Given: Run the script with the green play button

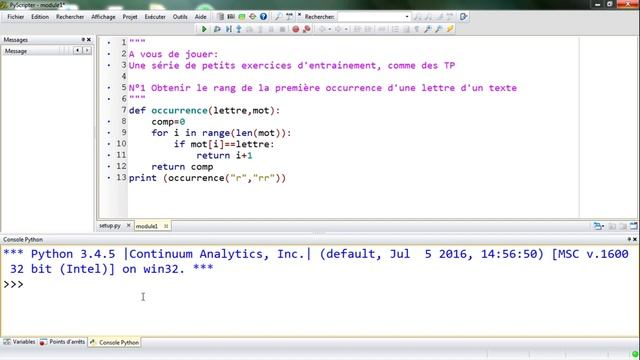Looking at the screenshot, I should (x=204, y=29).
